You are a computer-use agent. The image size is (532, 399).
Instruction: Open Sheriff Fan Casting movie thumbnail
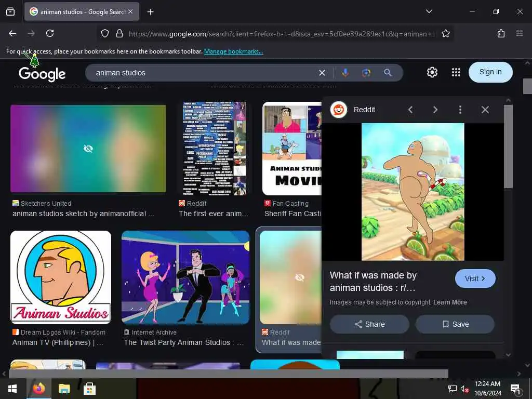(292, 148)
